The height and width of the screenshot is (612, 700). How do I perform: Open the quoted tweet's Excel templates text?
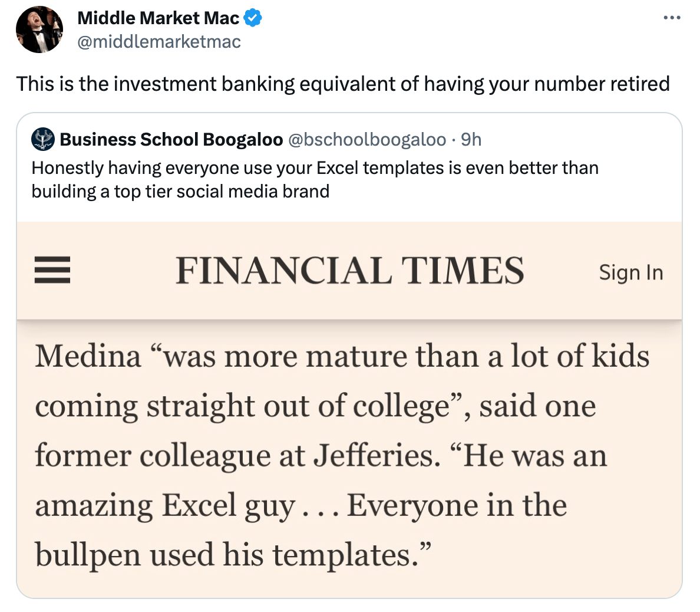click(x=315, y=179)
